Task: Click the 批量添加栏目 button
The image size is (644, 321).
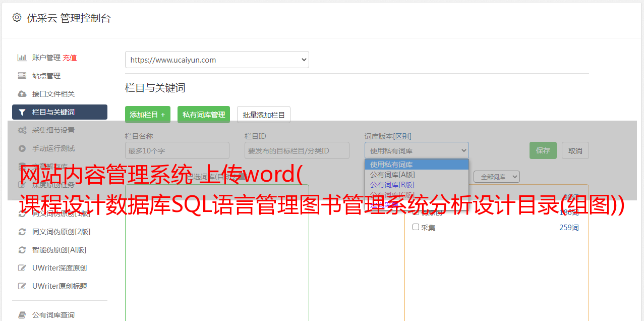Action: point(264,115)
